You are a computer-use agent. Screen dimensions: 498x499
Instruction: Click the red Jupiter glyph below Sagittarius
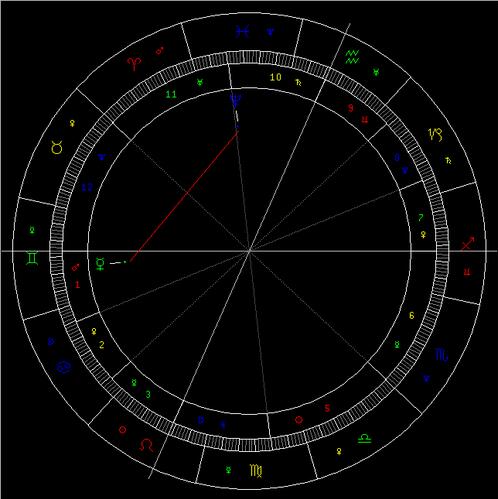point(467,272)
